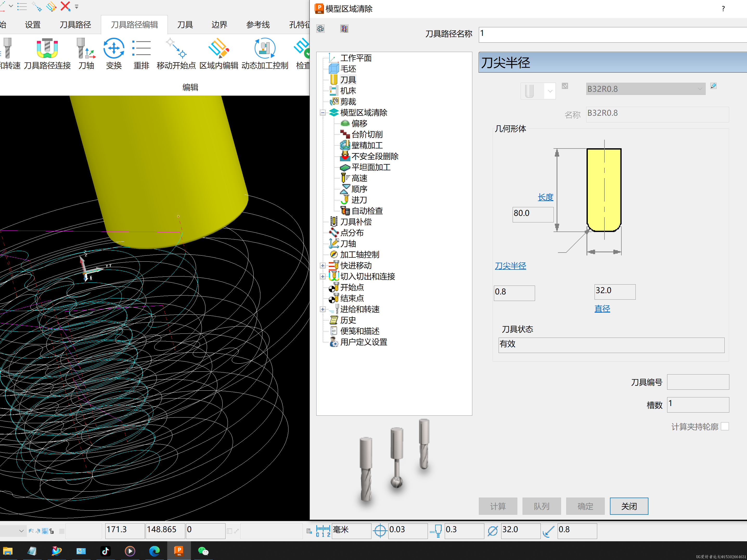Click the settings gear icon in the dialog toolbar
Image resolution: width=747 pixels, height=560 pixels.
pyautogui.click(x=320, y=29)
